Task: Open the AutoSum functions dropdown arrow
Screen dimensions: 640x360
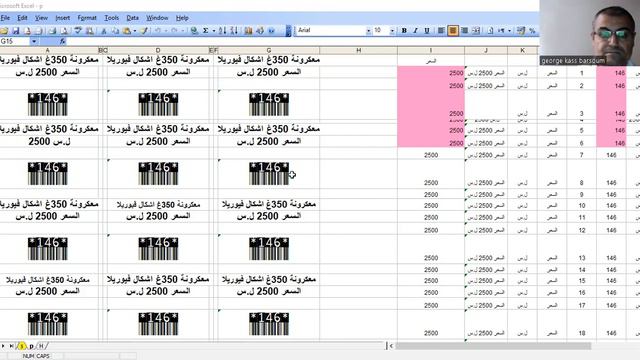Action: coord(213,31)
